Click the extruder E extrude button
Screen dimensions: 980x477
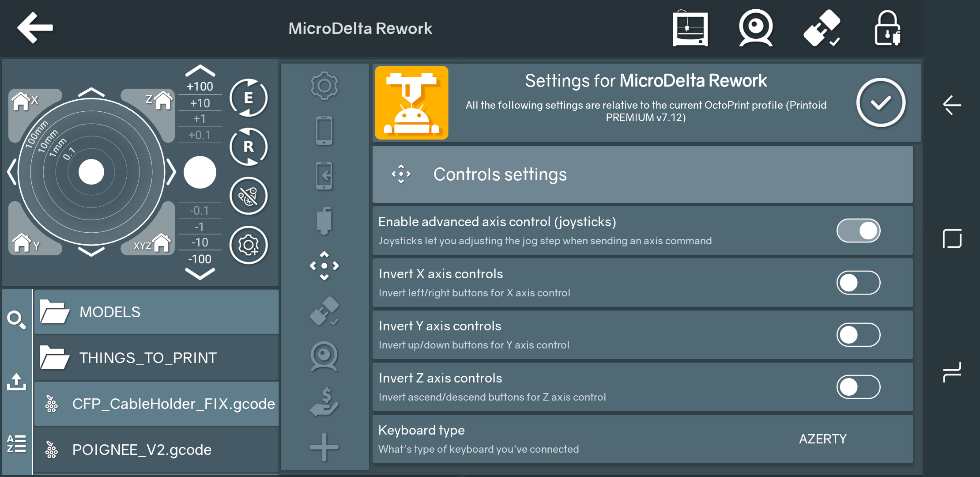pos(249,98)
